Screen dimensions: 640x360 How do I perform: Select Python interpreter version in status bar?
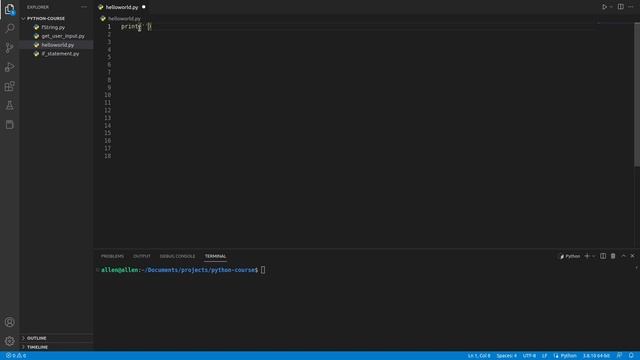(596, 356)
